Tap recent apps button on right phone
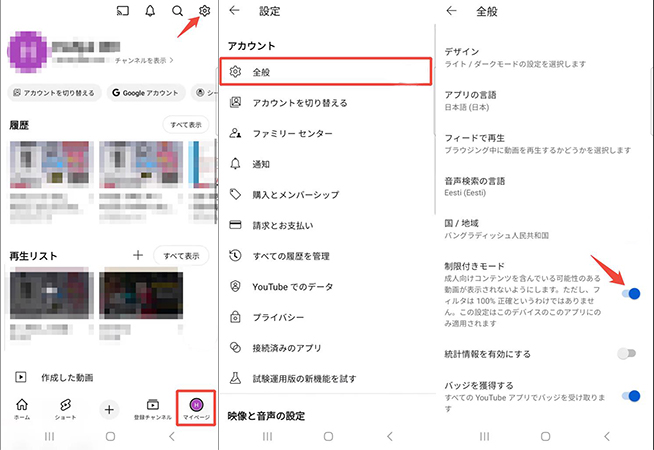 tap(484, 437)
